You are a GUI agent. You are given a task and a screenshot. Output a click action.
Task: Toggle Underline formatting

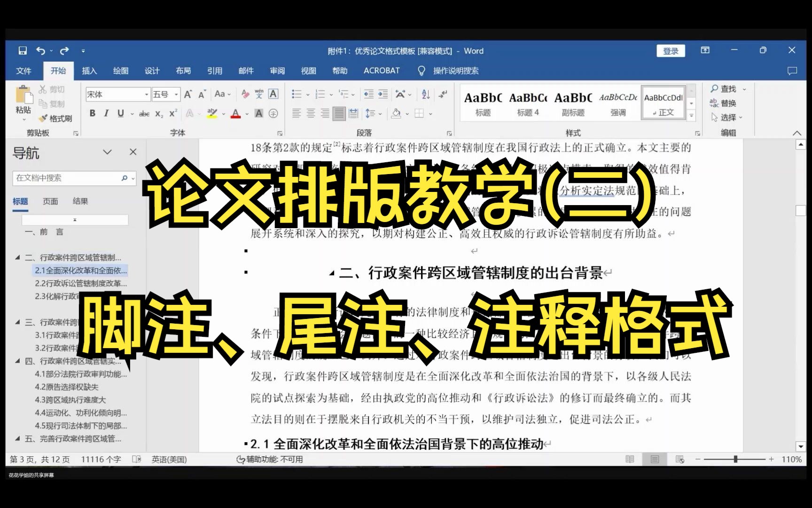121,113
